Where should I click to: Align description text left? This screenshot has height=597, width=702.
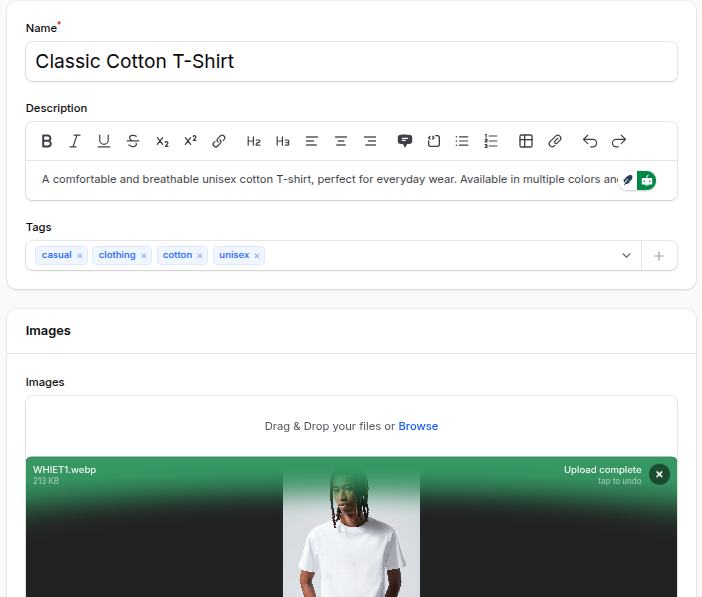(x=312, y=142)
